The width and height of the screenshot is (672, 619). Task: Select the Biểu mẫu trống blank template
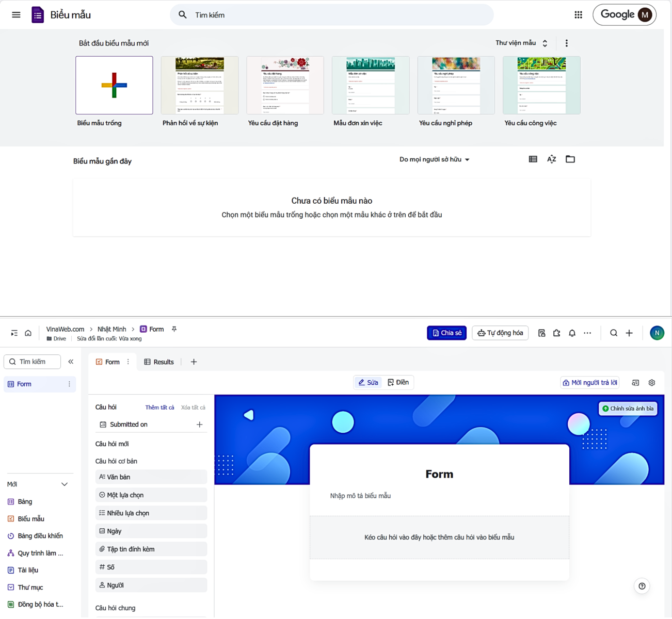(114, 85)
